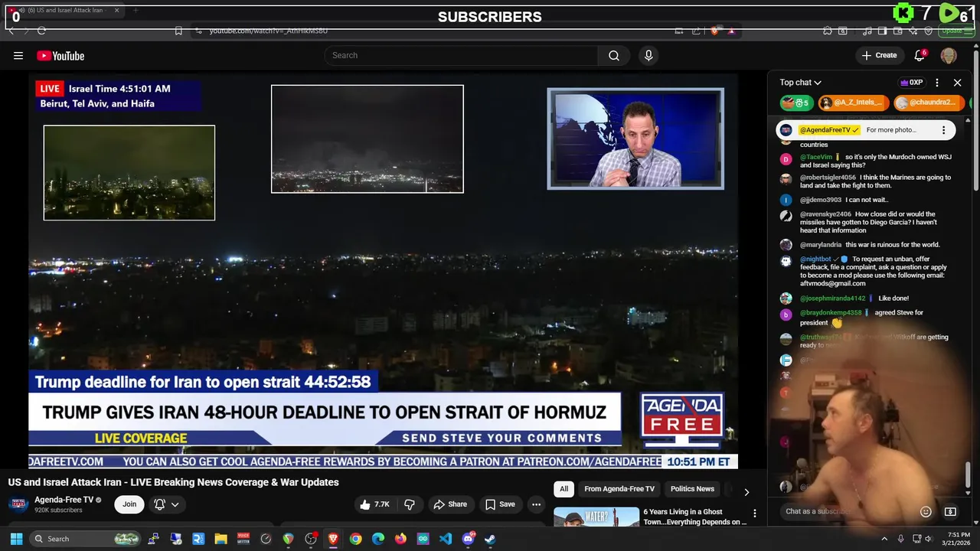Open emoji picker in chat input

(x=926, y=511)
